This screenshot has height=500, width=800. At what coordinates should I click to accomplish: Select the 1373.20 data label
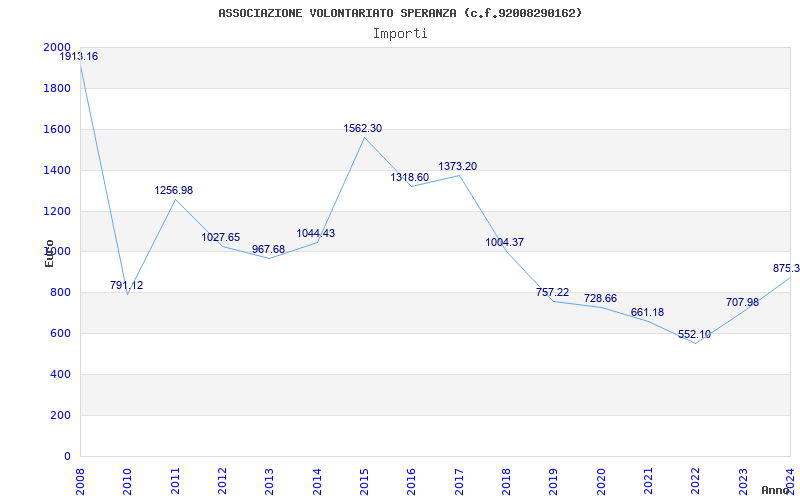(458, 166)
